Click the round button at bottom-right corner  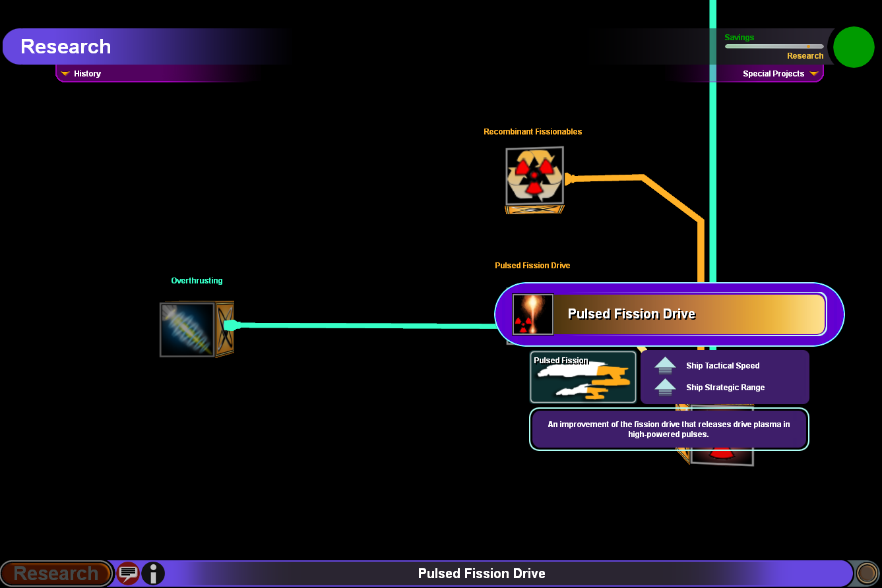[x=867, y=573]
